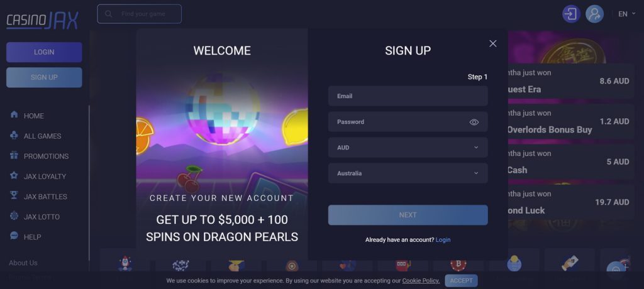Open the Cookie Policy link
644x289 pixels.
pos(421,281)
